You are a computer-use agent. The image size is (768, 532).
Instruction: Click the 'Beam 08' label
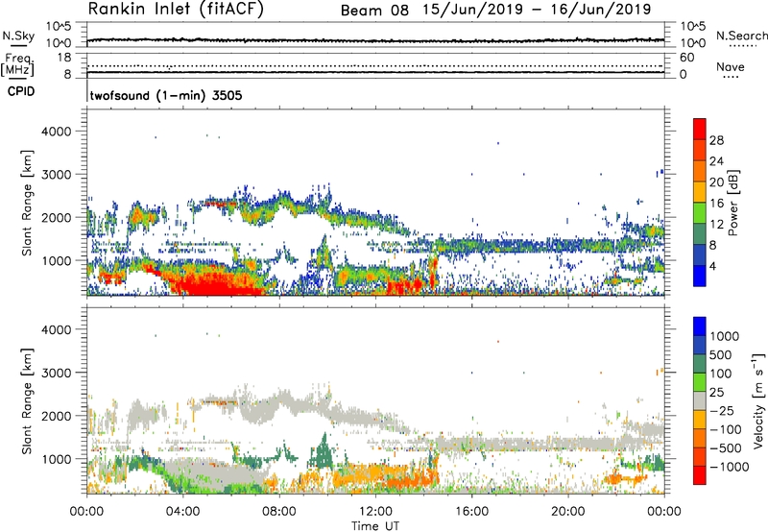[x=374, y=11]
